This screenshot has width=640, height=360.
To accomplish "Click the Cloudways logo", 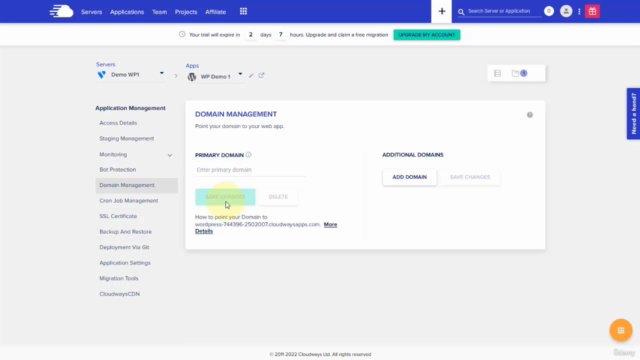I will click(x=61, y=11).
